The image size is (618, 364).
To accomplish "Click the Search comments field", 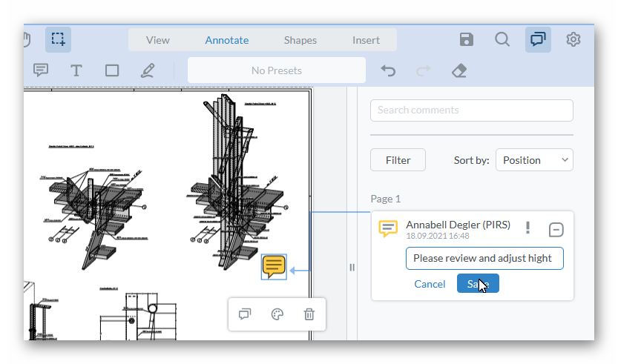I will point(471,110).
